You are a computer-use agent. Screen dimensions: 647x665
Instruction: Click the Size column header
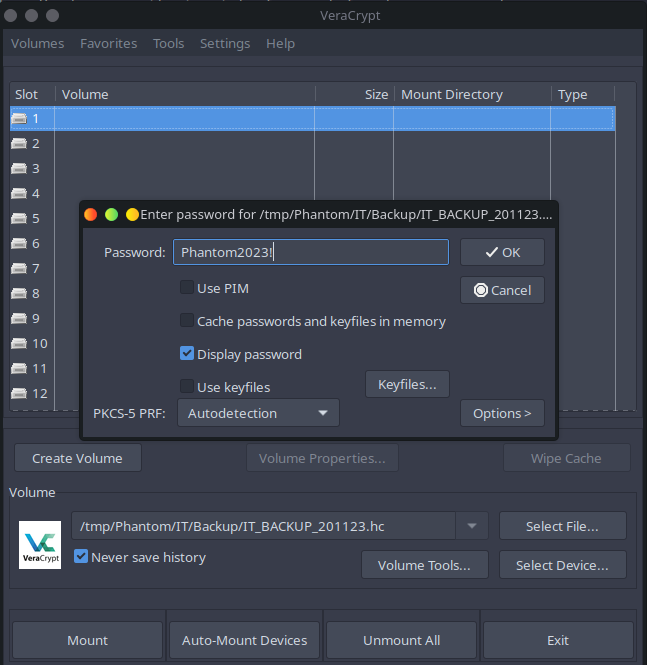355,94
